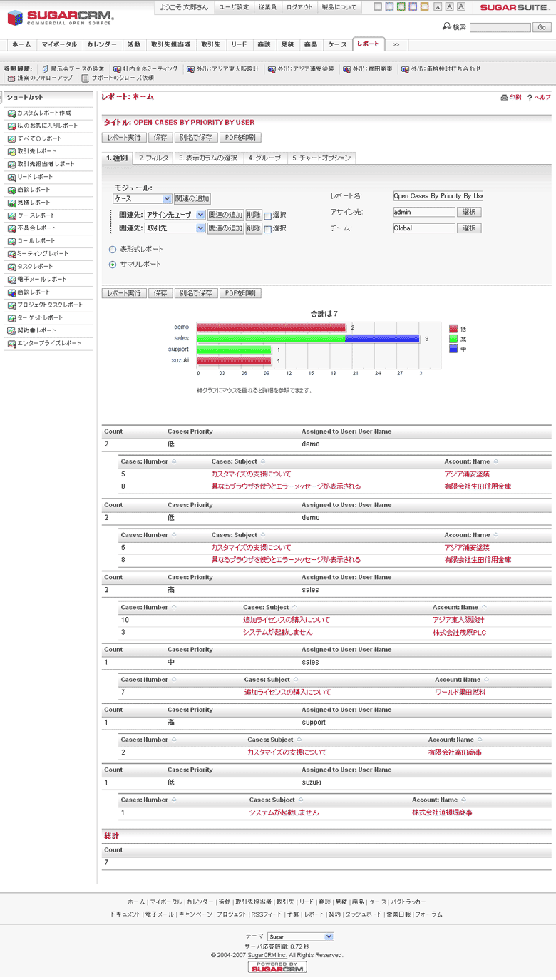Click バグトラッカー footer link
Image resolution: width=556 pixels, height=980 pixels.
click(409, 902)
